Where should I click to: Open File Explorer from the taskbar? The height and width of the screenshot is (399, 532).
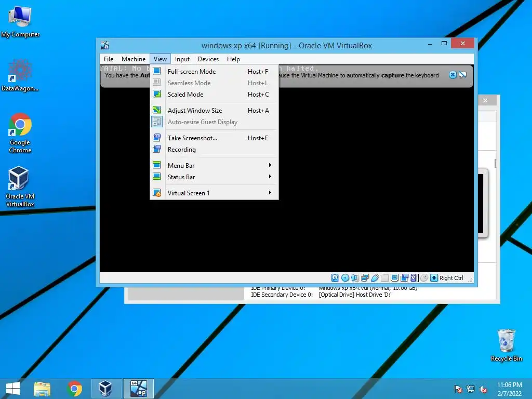[x=42, y=389]
